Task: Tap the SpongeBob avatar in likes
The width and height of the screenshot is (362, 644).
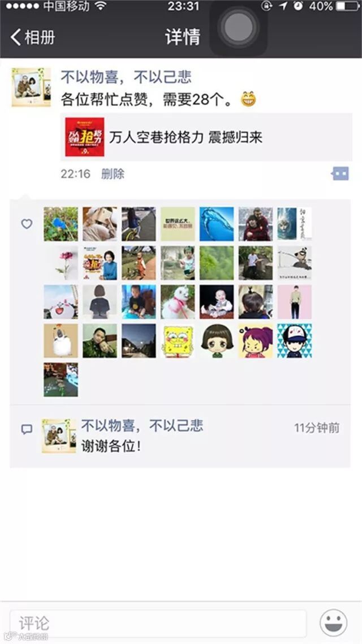Action: pos(178,340)
